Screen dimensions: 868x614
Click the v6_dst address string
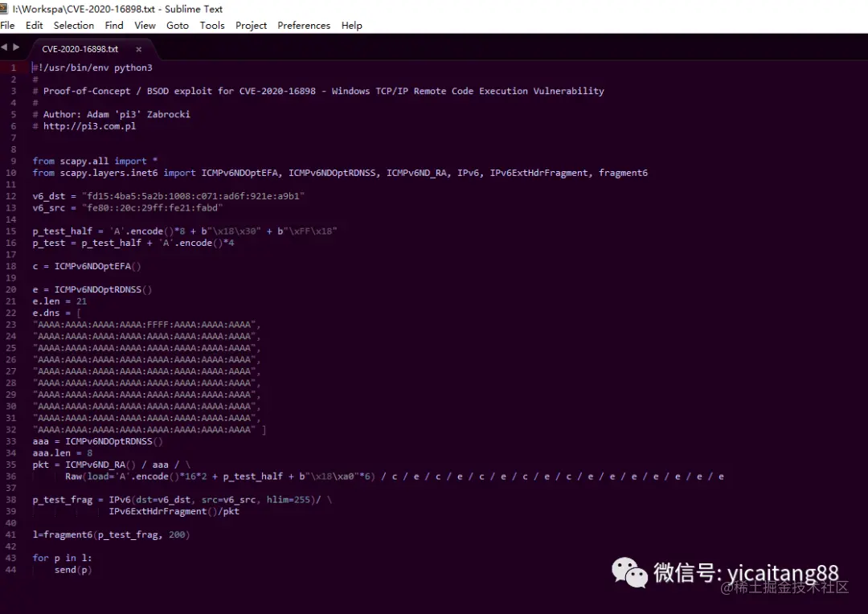(x=193, y=196)
